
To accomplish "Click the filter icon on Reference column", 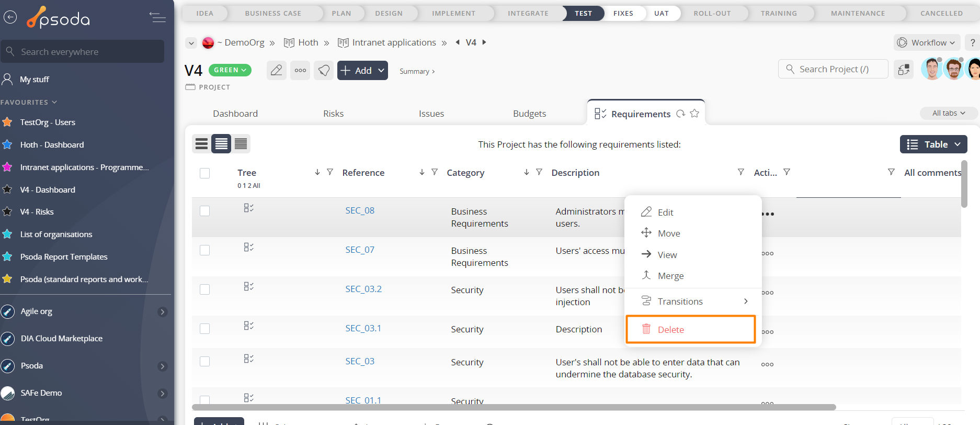I will pyautogui.click(x=434, y=172).
